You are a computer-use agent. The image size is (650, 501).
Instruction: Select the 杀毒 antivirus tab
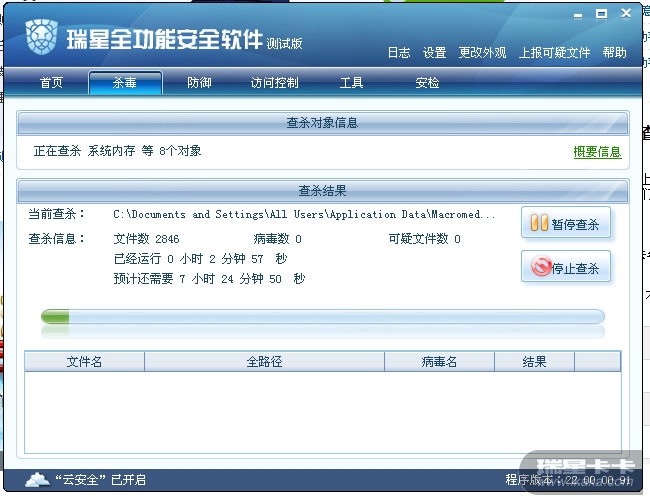tap(125, 82)
